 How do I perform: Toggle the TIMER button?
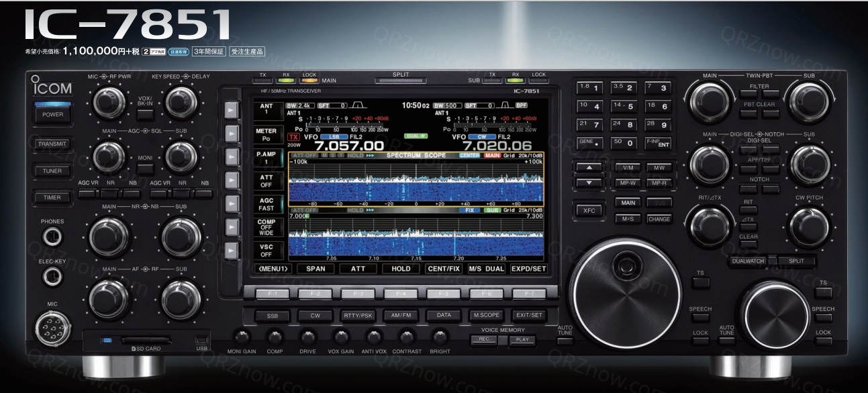pyautogui.click(x=53, y=198)
